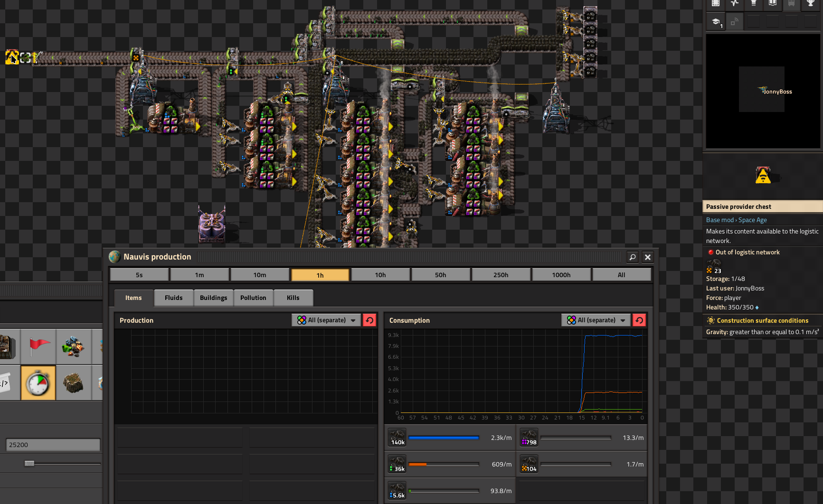Viewport: 823px width, 504px height.
Task: Follow the Space Age link
Action: 753,220
